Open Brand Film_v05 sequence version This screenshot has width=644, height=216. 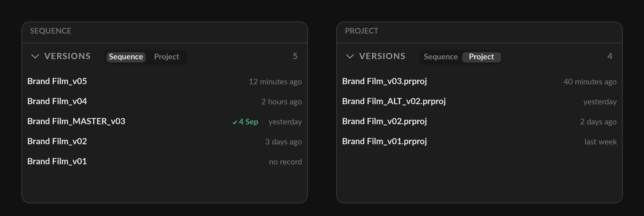click(x=165, y=82)
